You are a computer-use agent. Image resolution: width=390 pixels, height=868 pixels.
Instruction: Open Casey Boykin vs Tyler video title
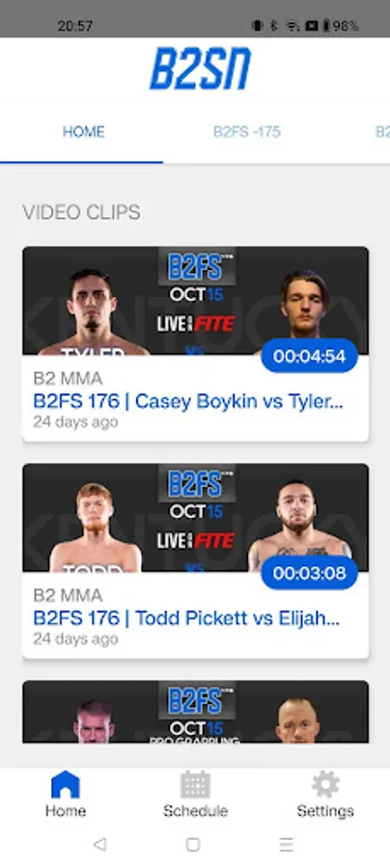coord(188,401)
